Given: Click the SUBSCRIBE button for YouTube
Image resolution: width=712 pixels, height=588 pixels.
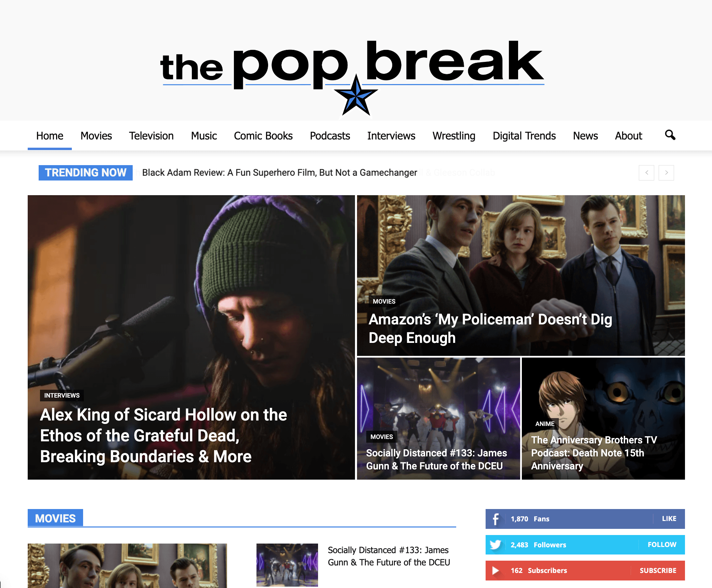Looking at the screenshot, I should pos(658,571).
